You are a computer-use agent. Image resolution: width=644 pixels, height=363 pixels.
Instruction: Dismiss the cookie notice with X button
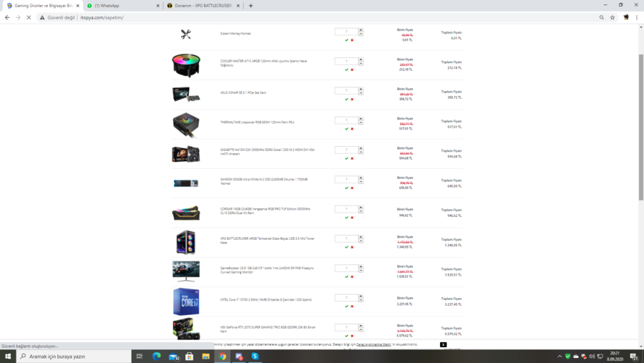(x=443, y=344)
